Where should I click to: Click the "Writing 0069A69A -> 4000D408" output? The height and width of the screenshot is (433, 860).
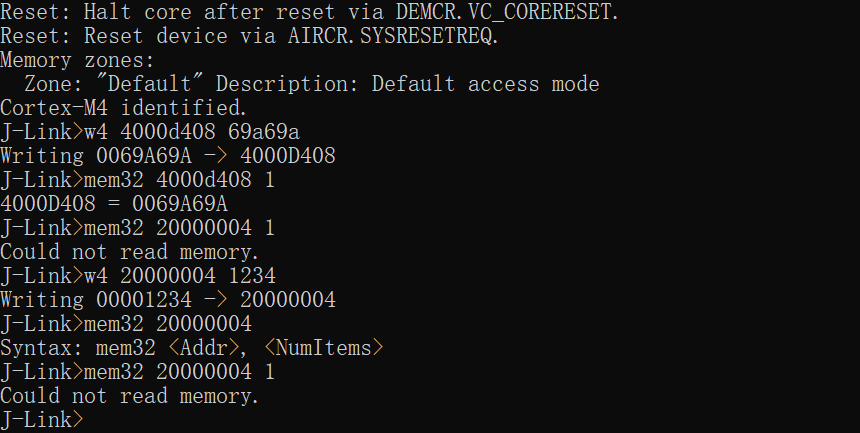pyautogui.click(x=168, y=156)
